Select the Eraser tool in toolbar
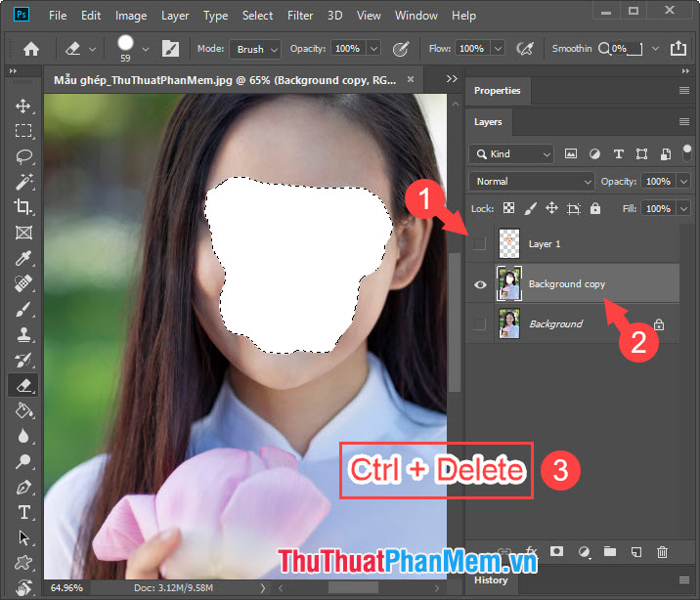 [x=23, y=385]
